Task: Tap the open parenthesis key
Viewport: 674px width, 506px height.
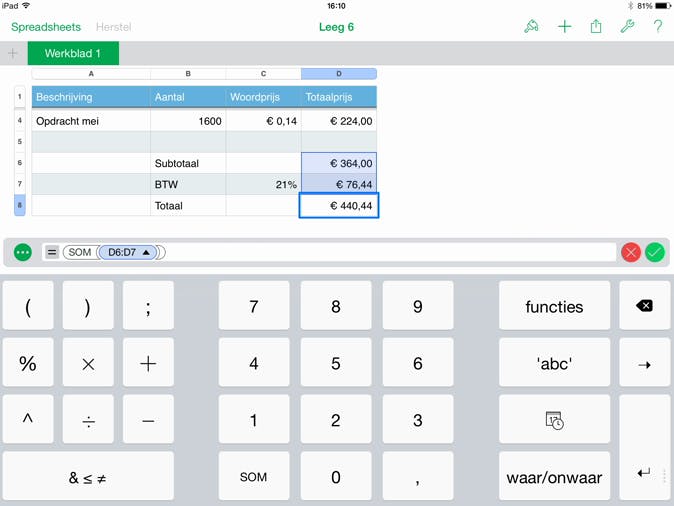Action: [28, 306]
